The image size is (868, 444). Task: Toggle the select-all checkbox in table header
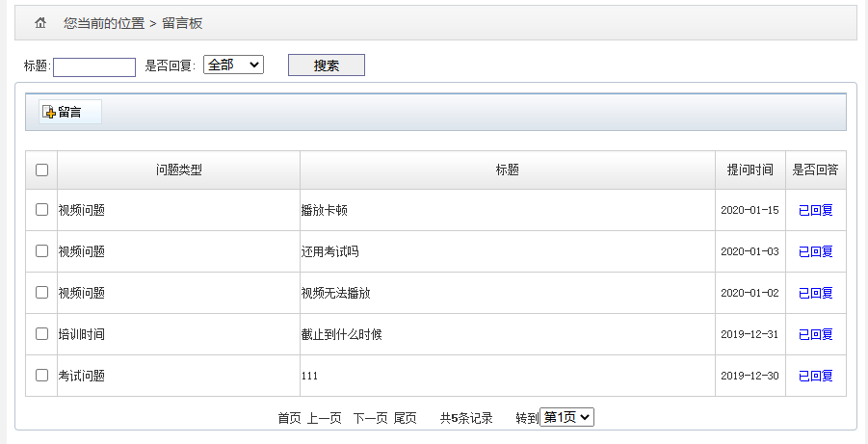pyautogui.click(x=41, y=170)
